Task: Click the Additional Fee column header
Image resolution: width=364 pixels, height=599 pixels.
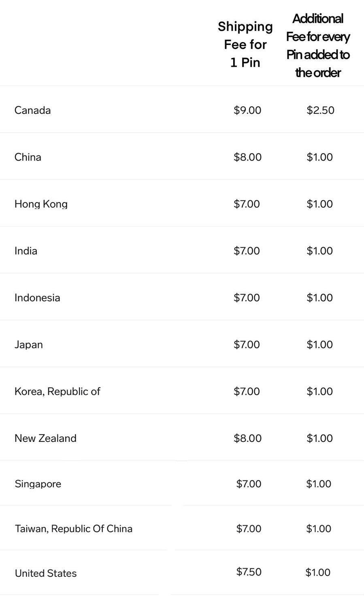Action: tap(318, 45)
